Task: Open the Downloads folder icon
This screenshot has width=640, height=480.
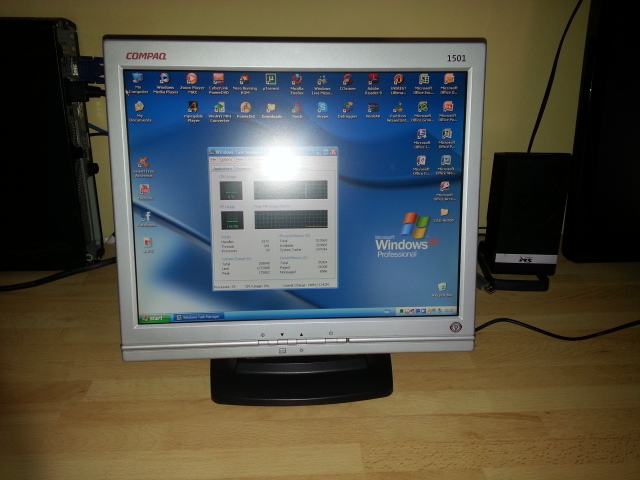Action: click(x=271, y=110)
